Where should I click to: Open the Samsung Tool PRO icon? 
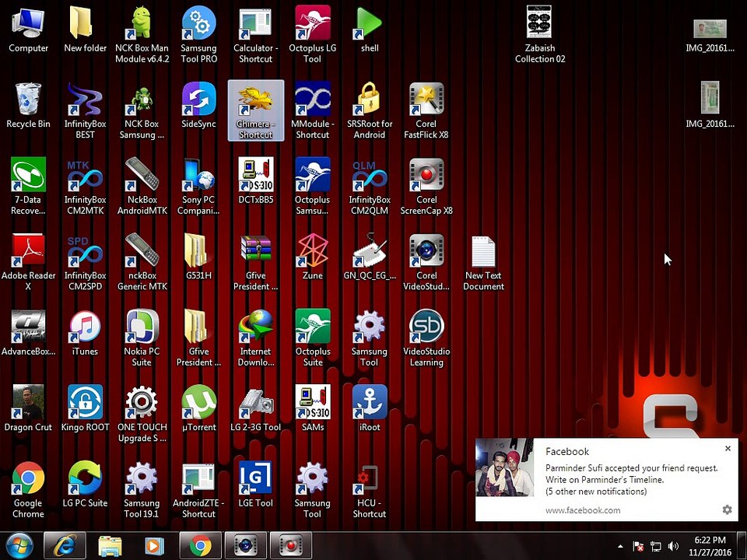click(198, 25)
